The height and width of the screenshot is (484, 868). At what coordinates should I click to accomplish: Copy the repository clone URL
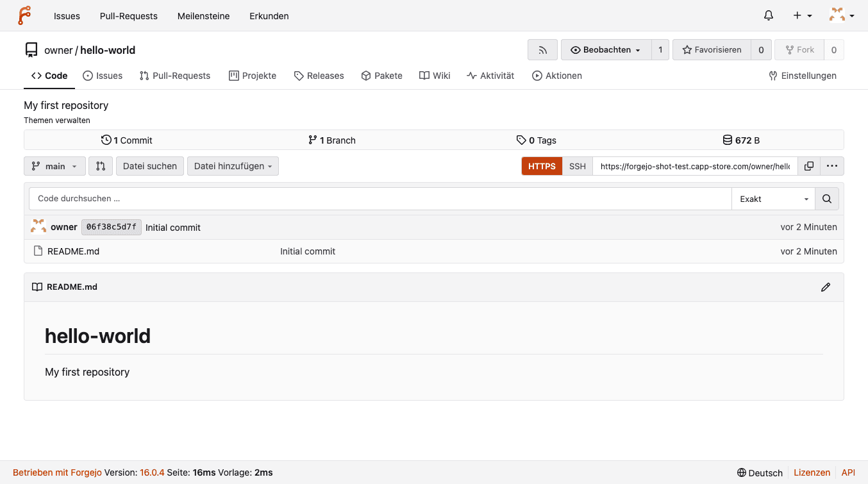point(809,166)
